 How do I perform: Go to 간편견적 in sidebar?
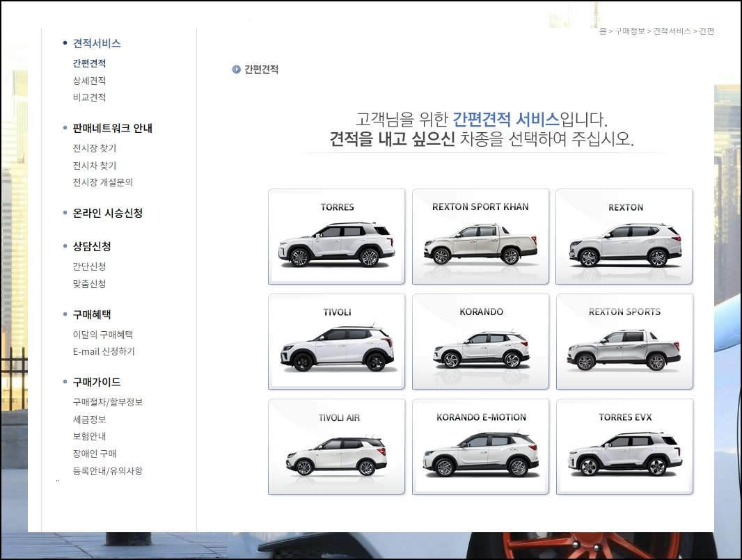[x=89, y=63]
